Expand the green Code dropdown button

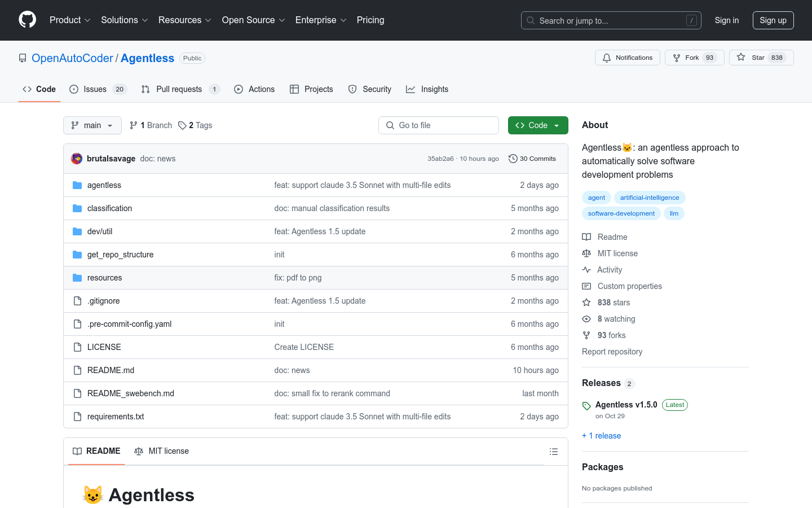pos(538,125)
